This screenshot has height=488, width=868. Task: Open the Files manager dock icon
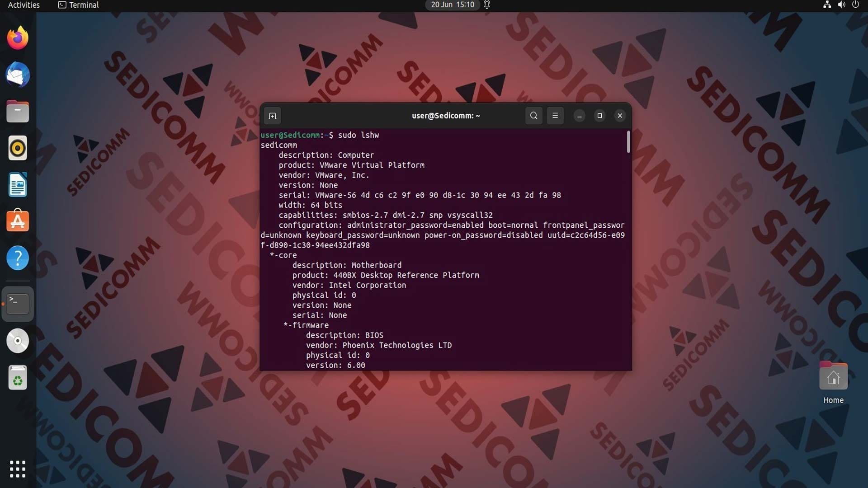click(18, 112)
